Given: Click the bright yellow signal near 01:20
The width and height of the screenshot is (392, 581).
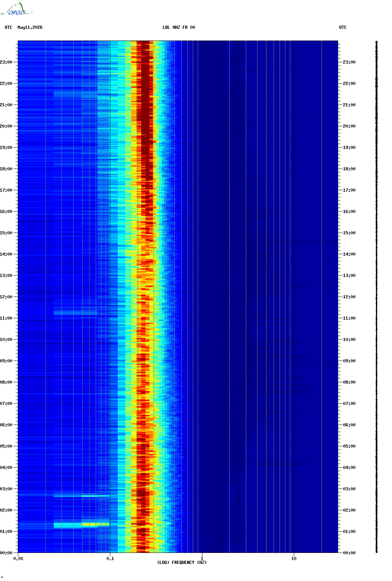Looking at the screenshot, I should pos(95,524).
